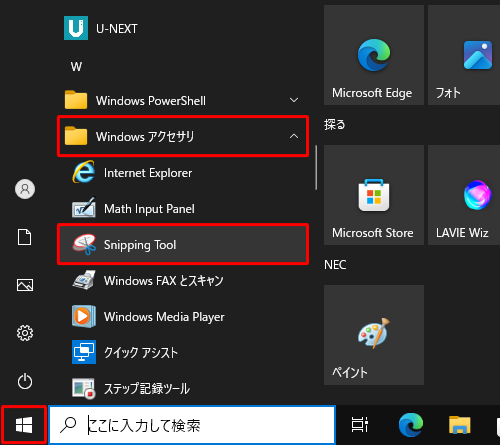Image resolution: width=500 pixels, height=445 pixels.
Task: Click the Start menu app list scrollbar
Action: point(316,168)
